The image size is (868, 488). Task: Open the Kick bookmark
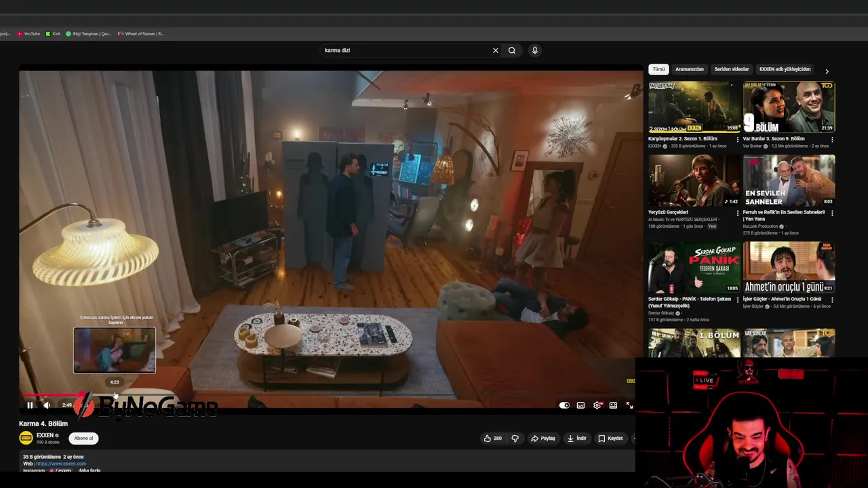[53, 33]
